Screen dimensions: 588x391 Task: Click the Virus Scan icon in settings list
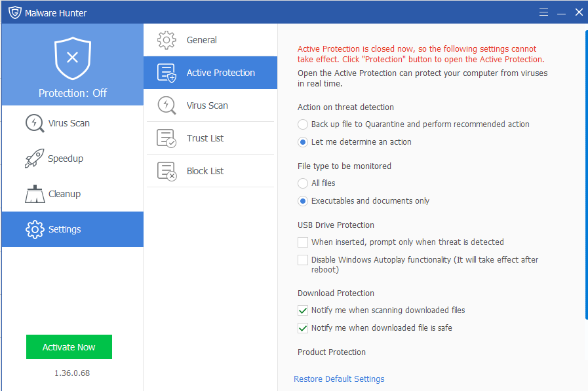point(167,105)
